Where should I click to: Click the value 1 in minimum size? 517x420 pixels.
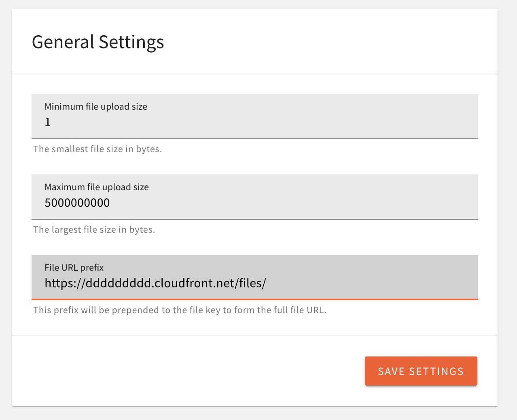[48, 122]
